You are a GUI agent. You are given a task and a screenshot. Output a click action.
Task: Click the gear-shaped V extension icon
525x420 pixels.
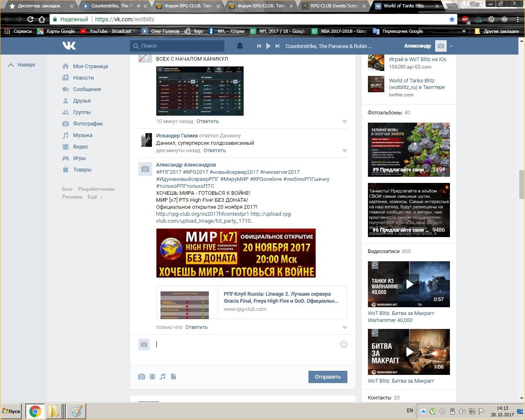491,19
